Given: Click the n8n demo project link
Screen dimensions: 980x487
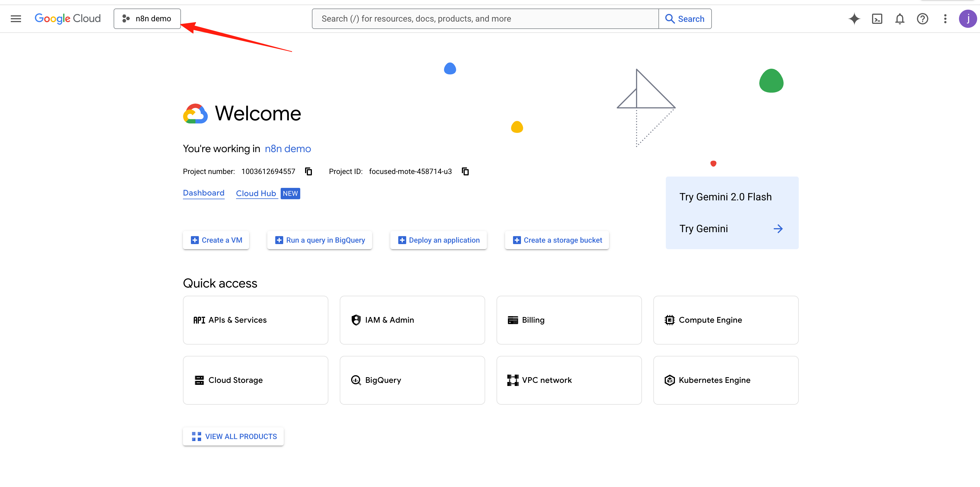Looking at the screenshot, I should 287,149.
